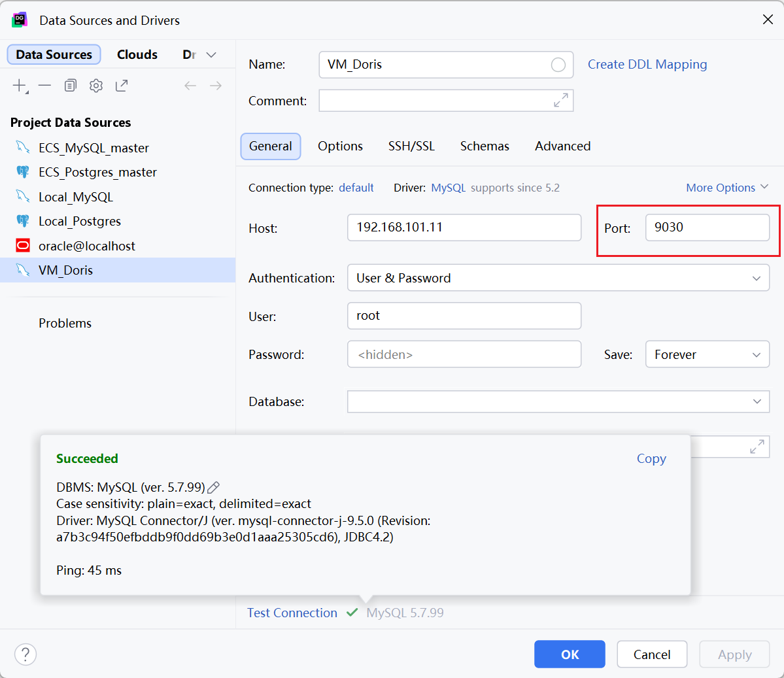The image size is (784, 678).
Task: Click the Ping: 45 ms text
Action: click(89, 571)
